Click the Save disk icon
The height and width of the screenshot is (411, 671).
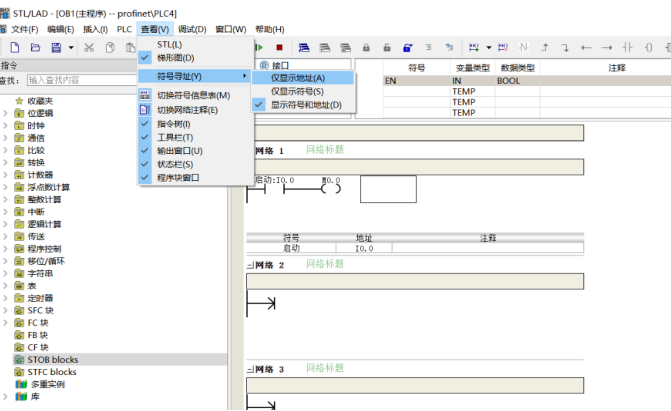pyautogui.click(x=56, y=48)
